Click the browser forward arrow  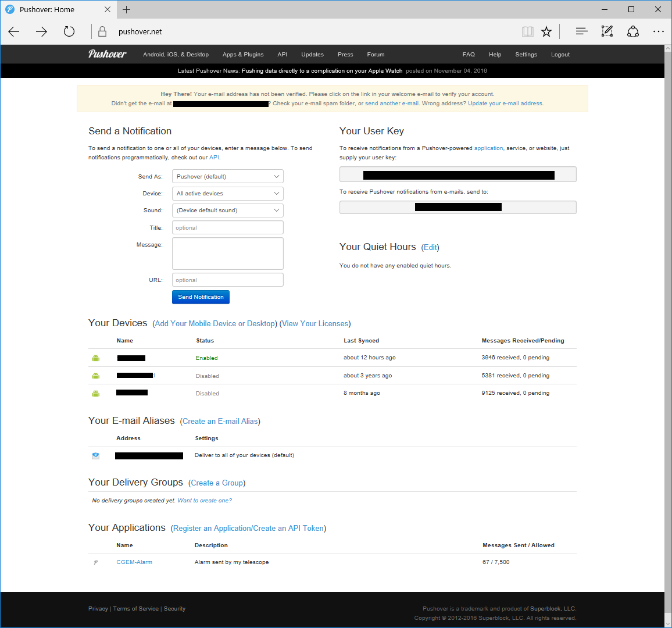(x=41, y=32)
